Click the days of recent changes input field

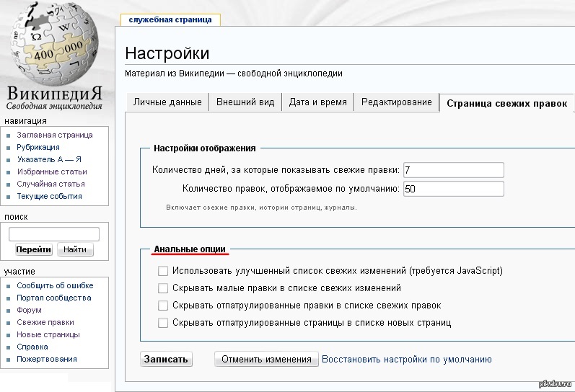[x=453, y=170]
